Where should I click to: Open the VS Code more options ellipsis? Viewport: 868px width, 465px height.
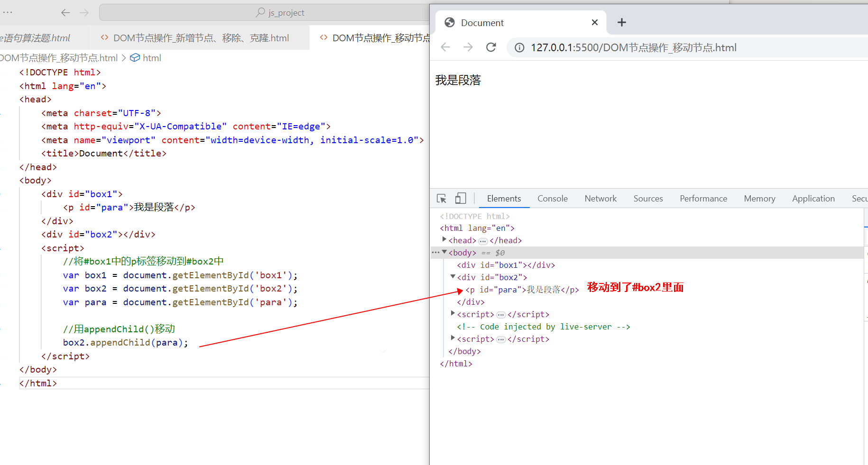[x=8, y=12]
